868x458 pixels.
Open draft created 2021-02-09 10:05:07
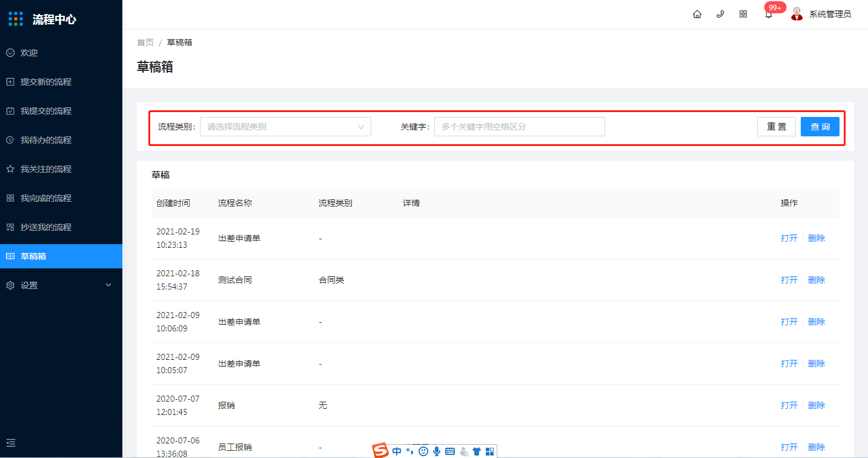pos(789,363)
